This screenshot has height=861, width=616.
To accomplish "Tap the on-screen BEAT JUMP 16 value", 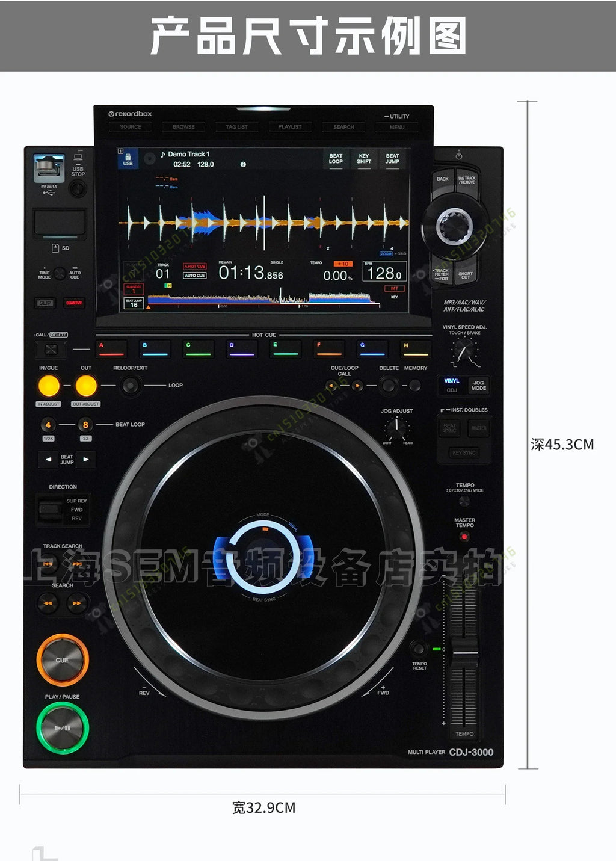I will pos(134,303).
